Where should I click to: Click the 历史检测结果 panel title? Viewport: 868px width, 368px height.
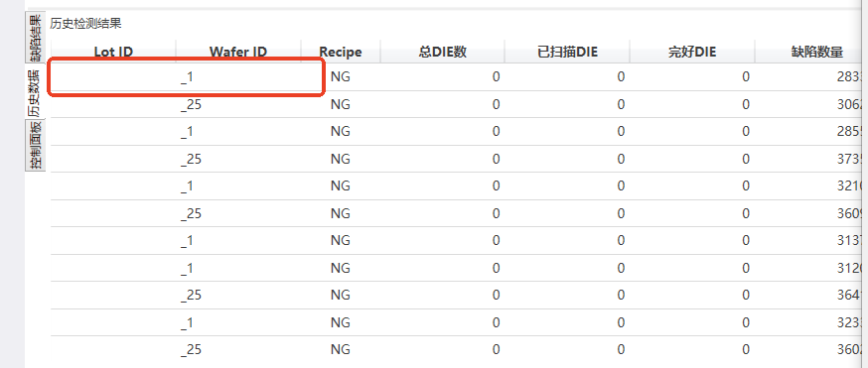tap(85, 24)
